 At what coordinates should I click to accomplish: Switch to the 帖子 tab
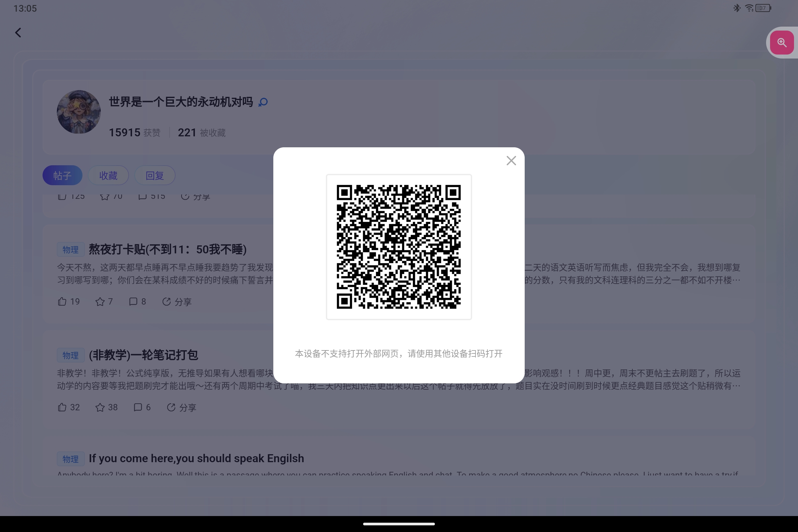click(x=62, y=176)
